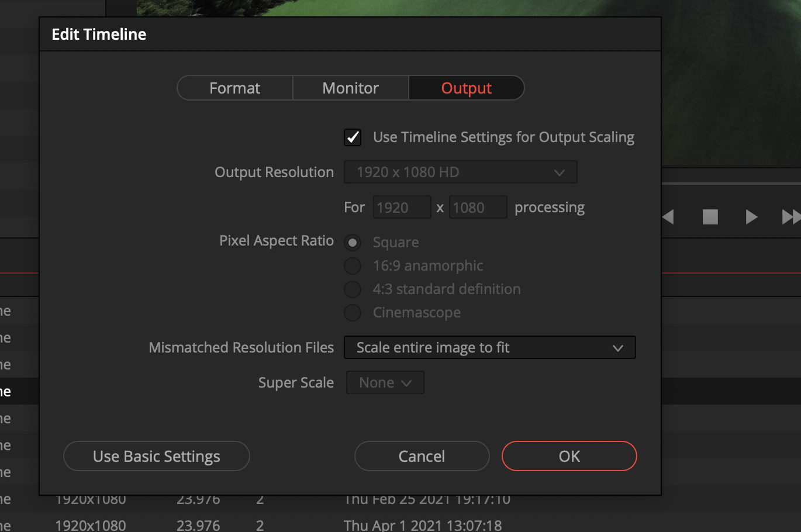Click the Thu Apr 1 2021 13:07:18 date

(423, 525)
